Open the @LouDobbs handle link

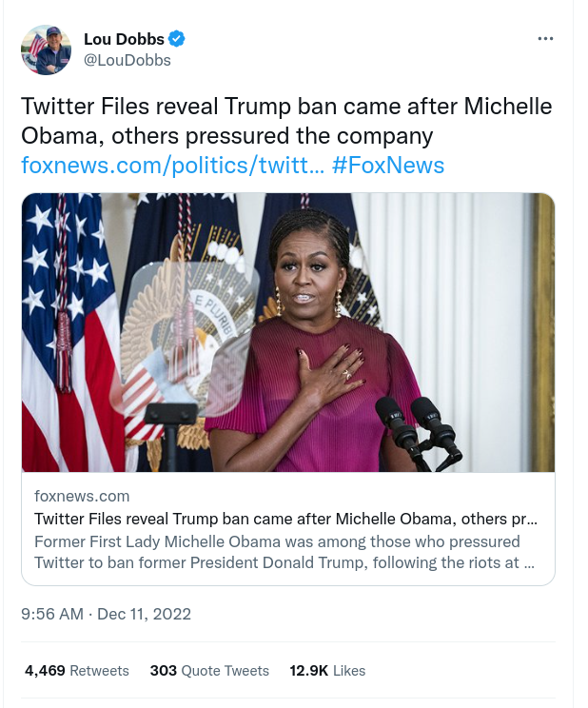(127, 59)
